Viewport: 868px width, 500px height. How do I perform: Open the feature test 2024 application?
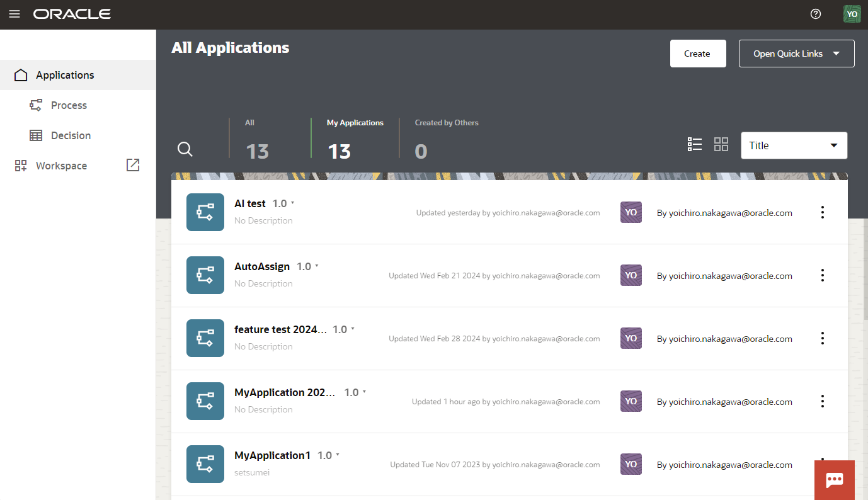point(280,329)
